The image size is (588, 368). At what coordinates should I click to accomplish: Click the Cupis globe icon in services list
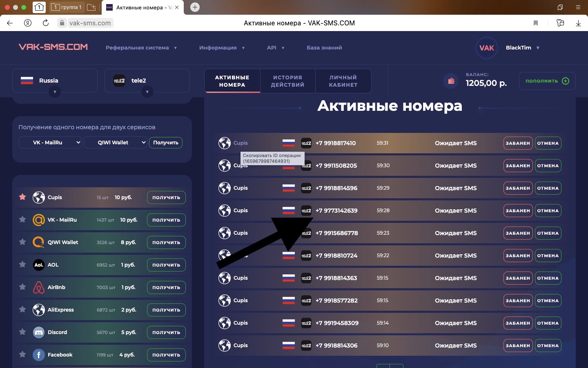[x=39, y=197]
